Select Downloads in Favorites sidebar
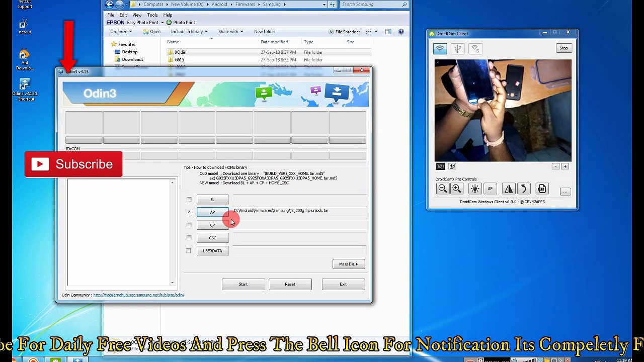 132,59
